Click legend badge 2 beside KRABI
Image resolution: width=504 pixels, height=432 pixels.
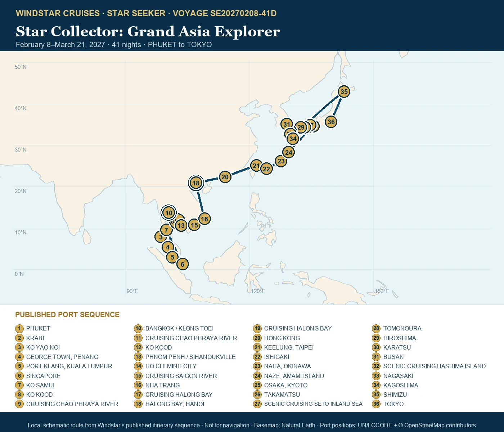tap(19, 338)
